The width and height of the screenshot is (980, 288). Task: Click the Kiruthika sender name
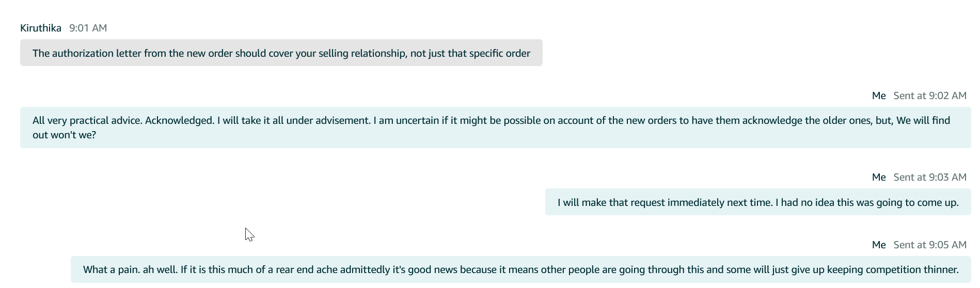pos(41,28)
